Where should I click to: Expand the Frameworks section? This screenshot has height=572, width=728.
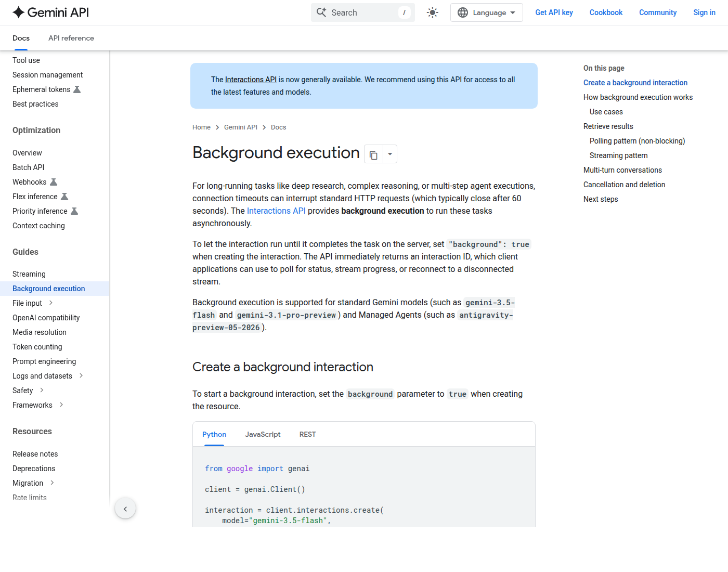pyautogui.click(x=61, y=405)
